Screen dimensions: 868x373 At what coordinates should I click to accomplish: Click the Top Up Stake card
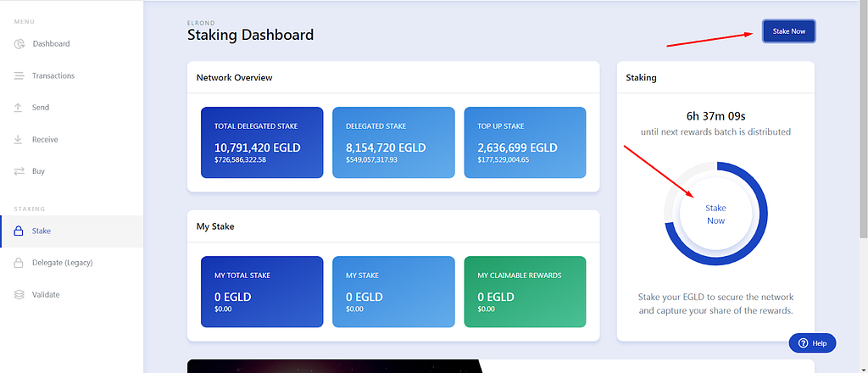[x=525, y=142]
